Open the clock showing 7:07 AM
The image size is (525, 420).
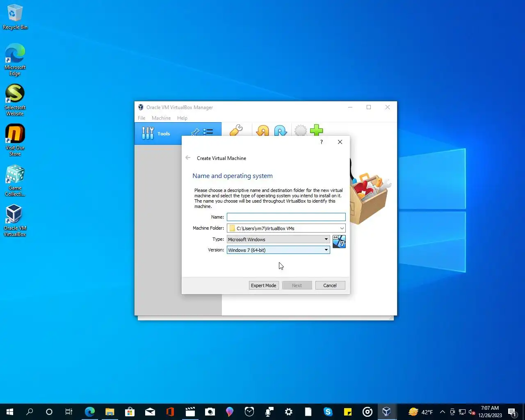[490, 412]
